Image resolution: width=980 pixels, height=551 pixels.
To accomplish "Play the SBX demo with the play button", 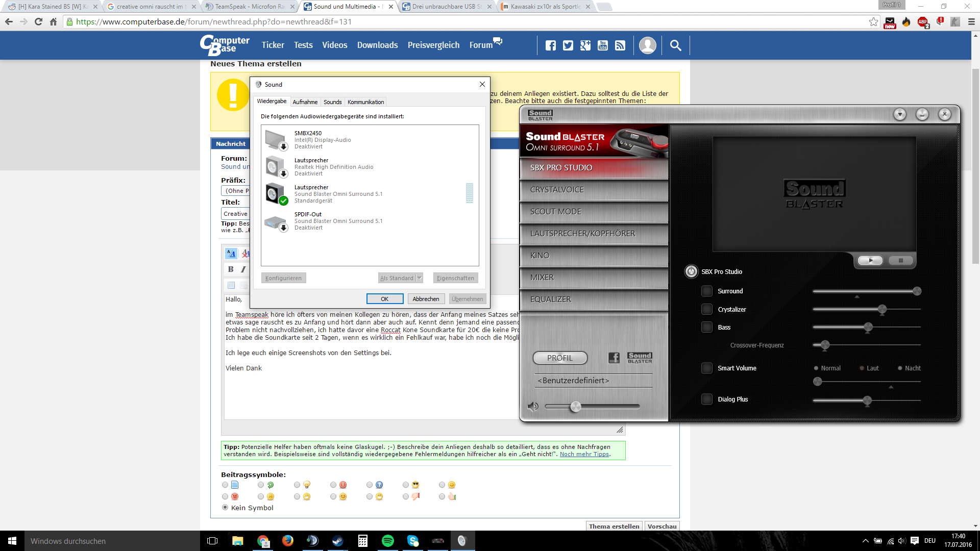I will [870, 261].
